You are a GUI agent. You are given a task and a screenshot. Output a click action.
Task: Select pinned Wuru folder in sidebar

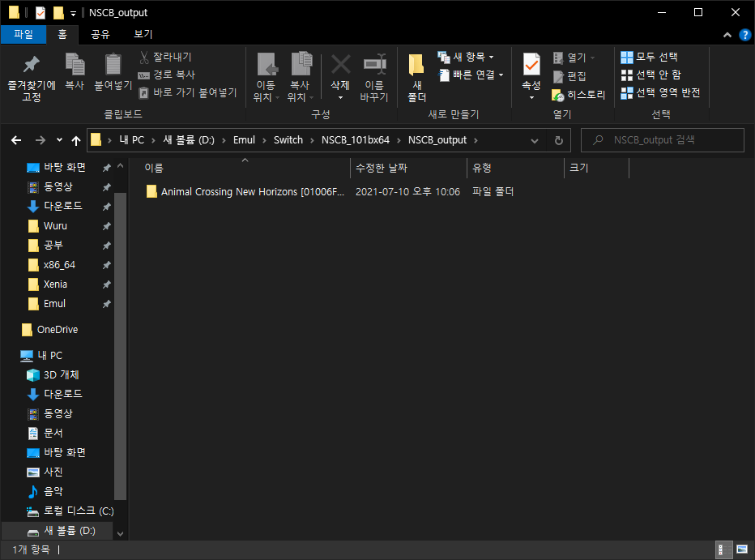[x=55, y=226]
